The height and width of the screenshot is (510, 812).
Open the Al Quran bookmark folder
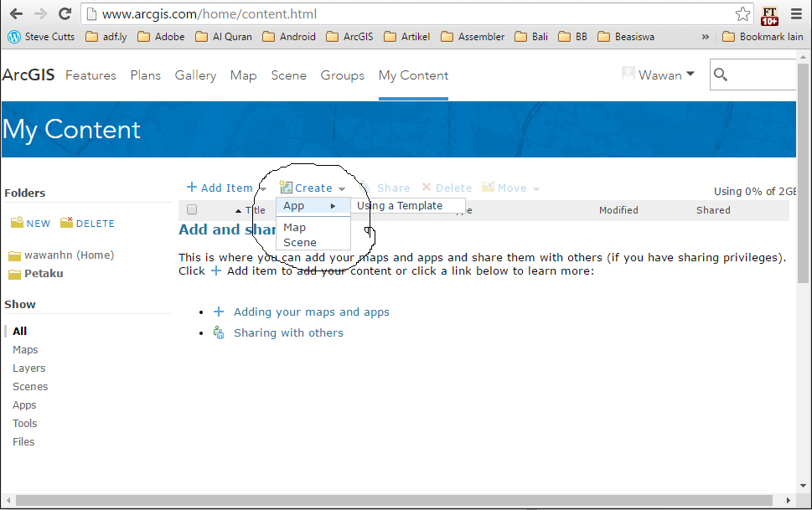(x=224, y=37)
